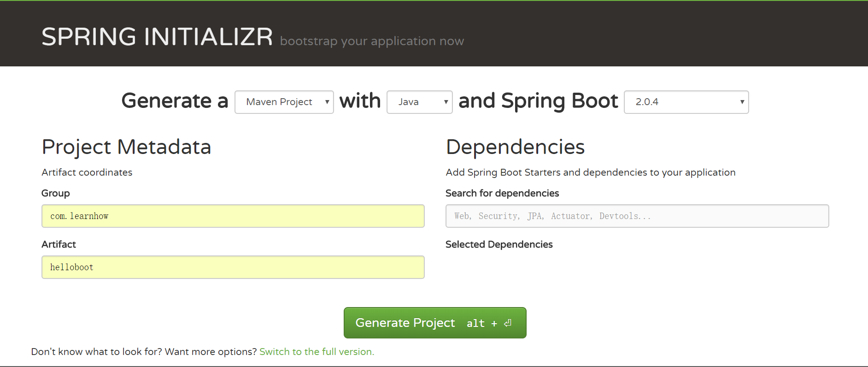The width and height of the screenshot is (868, 367).
Task: Click the Selected Dependencies label
Action: [499, 244]
